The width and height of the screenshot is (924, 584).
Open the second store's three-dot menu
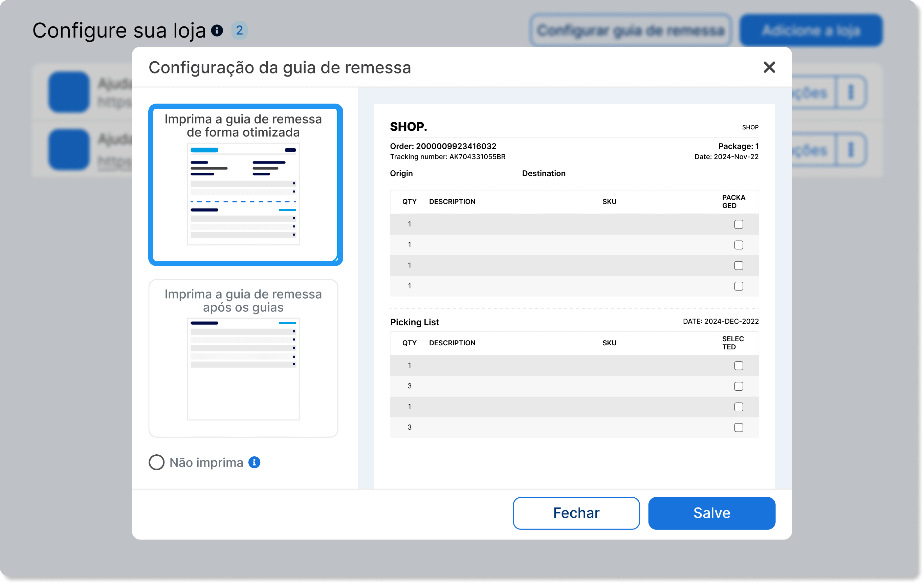(x=851, y=150)
